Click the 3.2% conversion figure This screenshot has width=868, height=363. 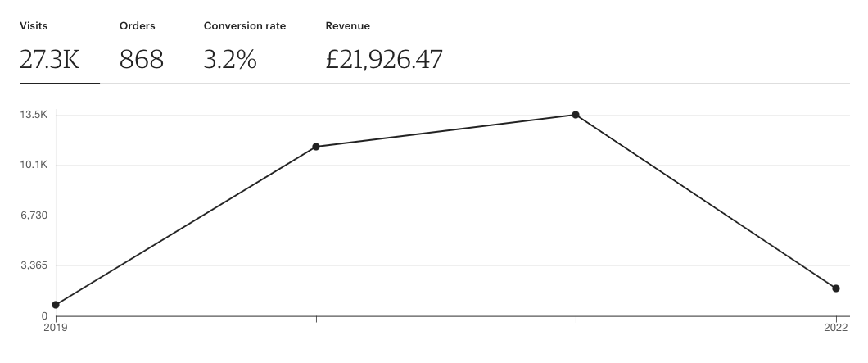[230, 59]
